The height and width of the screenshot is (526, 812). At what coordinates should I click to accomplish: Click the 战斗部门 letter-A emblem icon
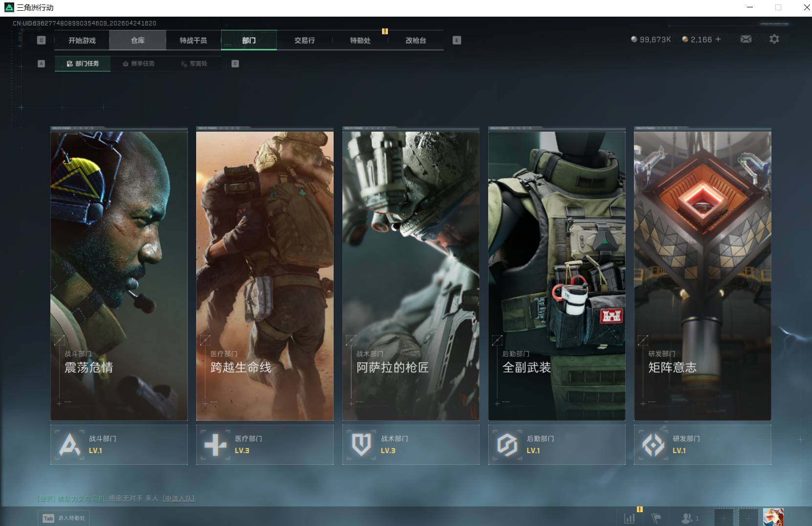coord(69,445)
